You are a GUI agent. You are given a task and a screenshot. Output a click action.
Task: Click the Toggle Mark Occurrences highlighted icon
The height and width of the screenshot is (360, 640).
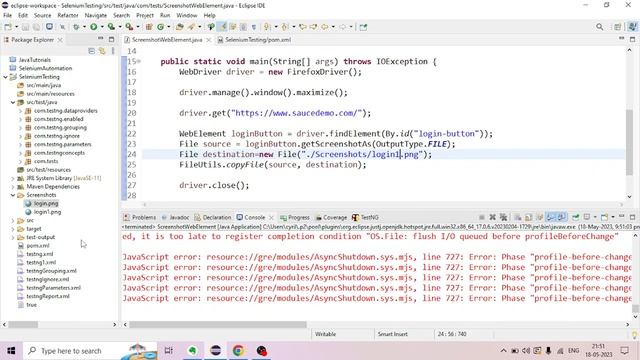tap(222, 27)
